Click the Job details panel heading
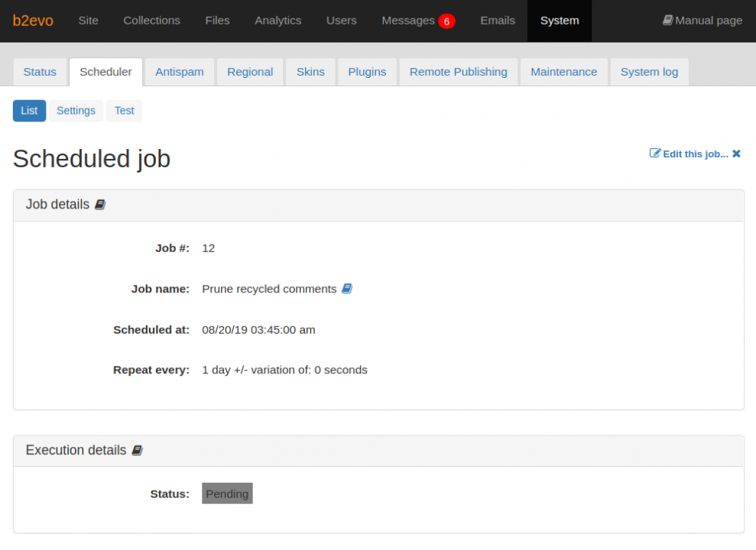This screenshot has width=756, height=550. 57,204
